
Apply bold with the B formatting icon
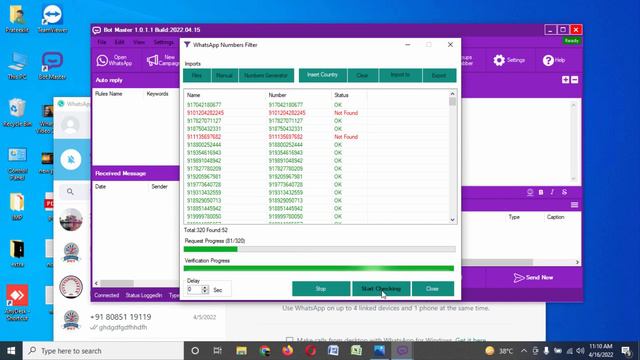pos(541,192)
